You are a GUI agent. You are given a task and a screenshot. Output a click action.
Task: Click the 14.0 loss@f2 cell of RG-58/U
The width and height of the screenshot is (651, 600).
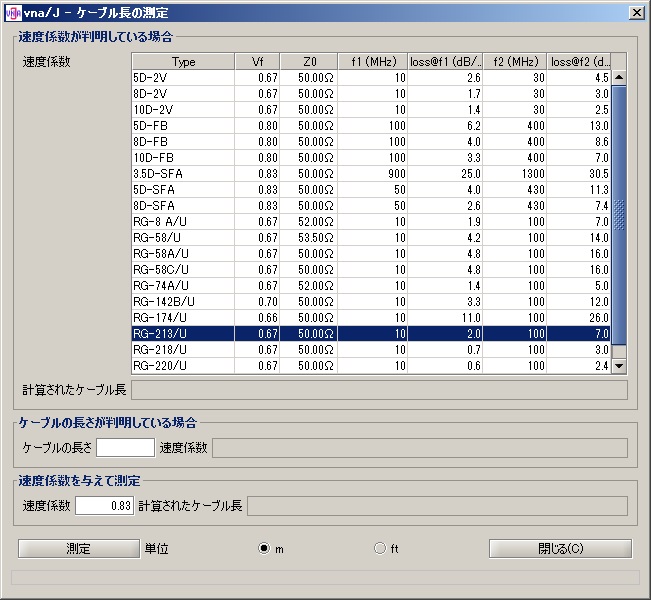click(x=579, y=238)
